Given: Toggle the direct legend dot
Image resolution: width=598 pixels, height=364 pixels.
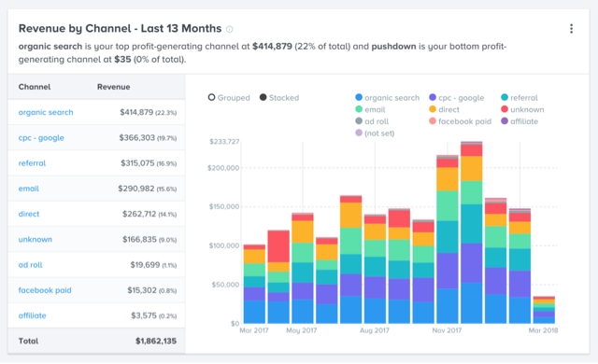Looking at the screenshot, I should [x=433, y=109].
